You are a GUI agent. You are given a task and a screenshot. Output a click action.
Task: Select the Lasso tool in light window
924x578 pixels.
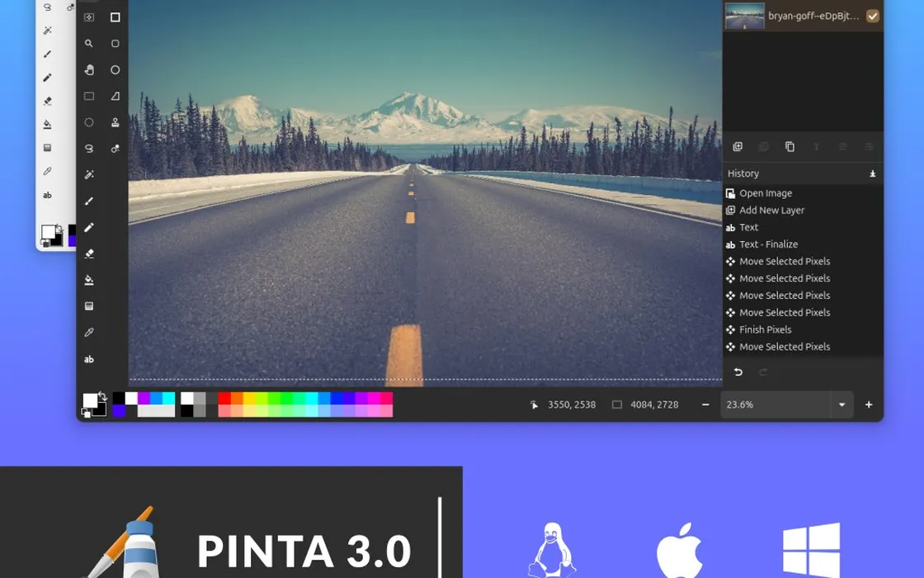pyautogui.click(x=48, y=7)
